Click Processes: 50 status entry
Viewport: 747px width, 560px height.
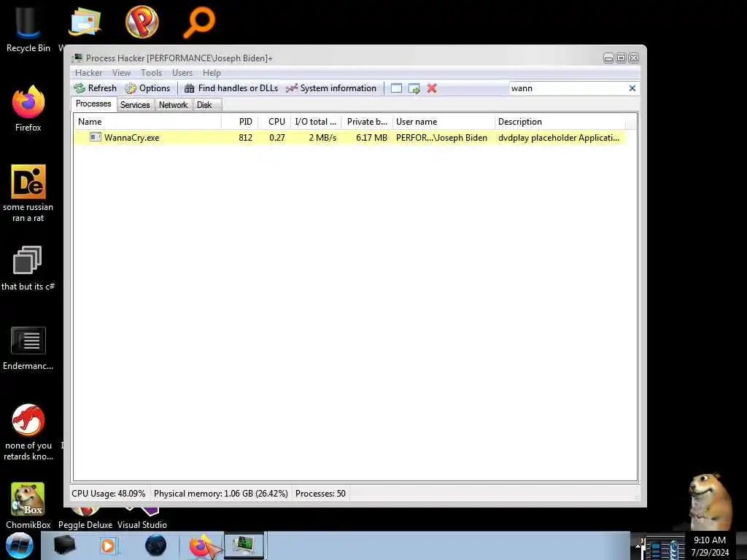coord(320,494)
